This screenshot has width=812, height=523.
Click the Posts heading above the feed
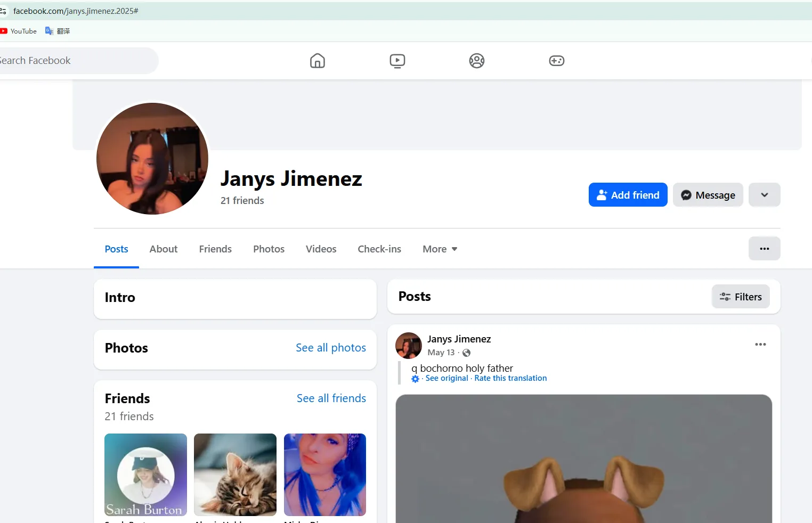(x=415, y=297)
